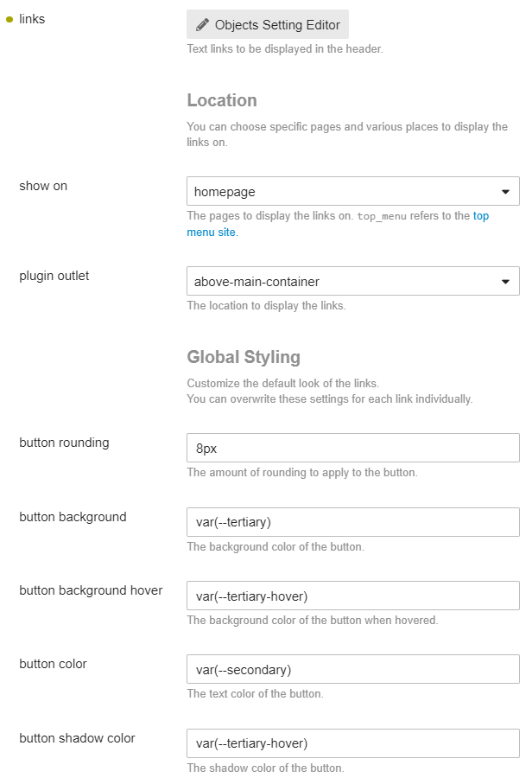
Task: Click the button background hover field
Action: coord(352,596)
